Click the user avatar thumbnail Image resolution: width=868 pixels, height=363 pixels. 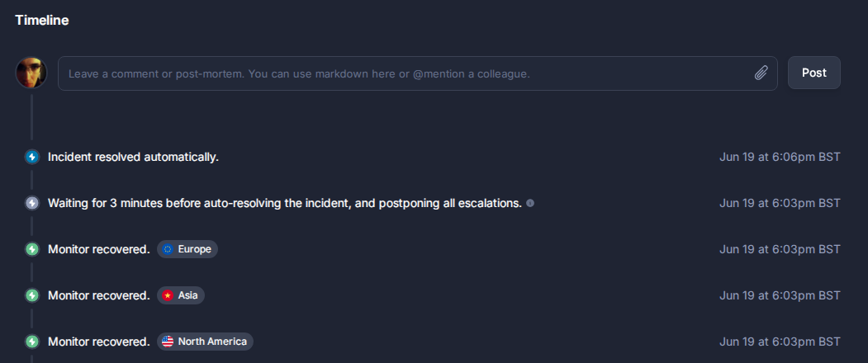pos(31,73)
